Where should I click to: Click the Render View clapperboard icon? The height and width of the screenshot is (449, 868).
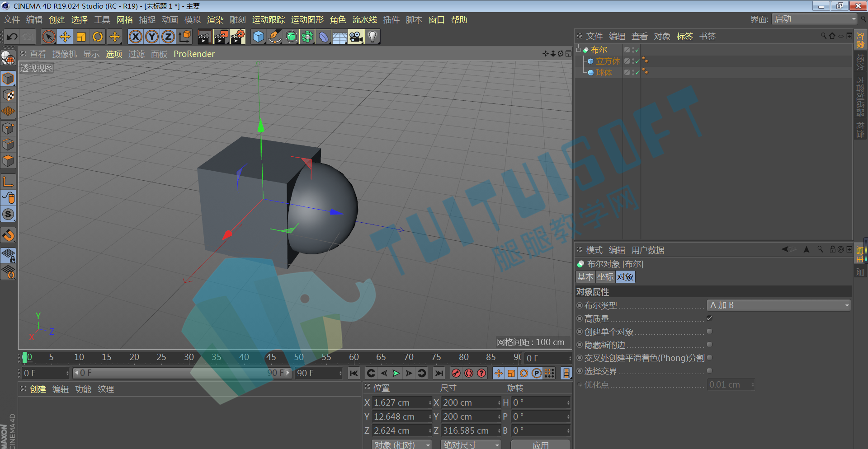(204, 37)
